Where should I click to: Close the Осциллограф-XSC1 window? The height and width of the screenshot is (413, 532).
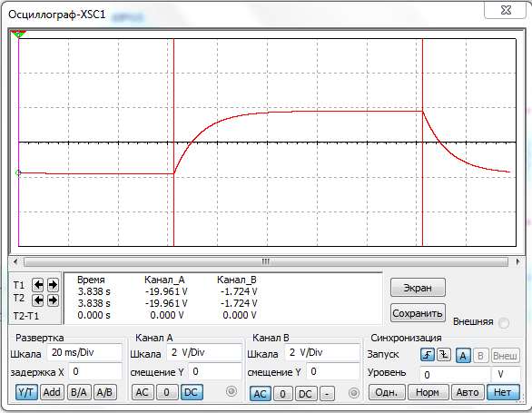[x=505, y=10]
